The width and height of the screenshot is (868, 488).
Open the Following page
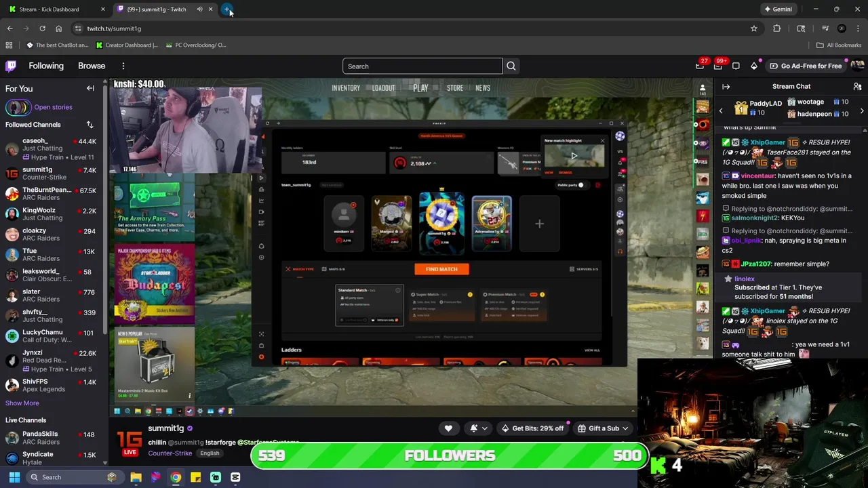point(46,66)
